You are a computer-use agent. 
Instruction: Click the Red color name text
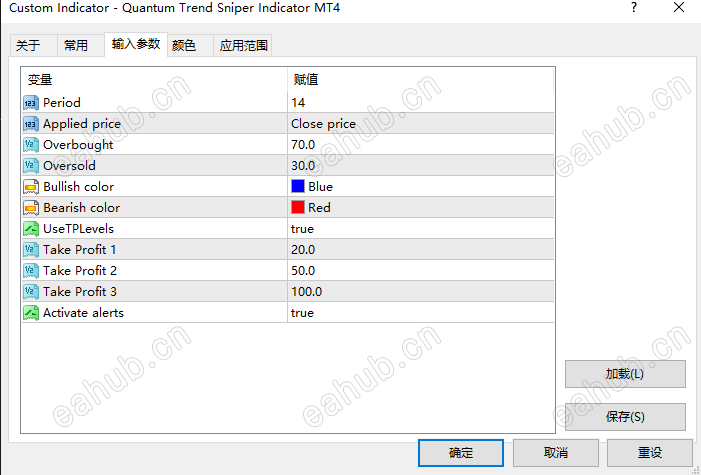(x=319, y=208)
